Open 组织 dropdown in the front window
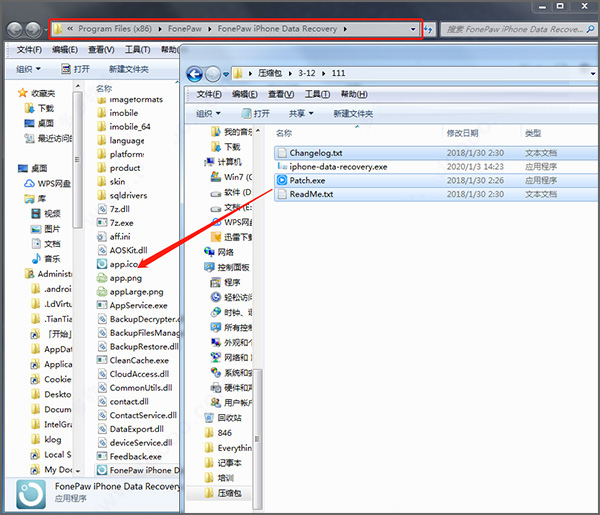This screenshot has height=515, width=600. click(x=208, y=113)
